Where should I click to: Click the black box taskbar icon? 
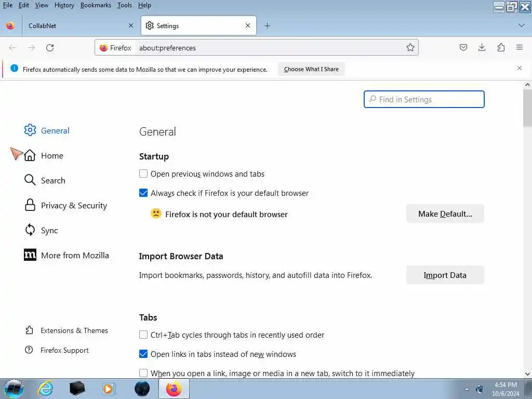77,389
